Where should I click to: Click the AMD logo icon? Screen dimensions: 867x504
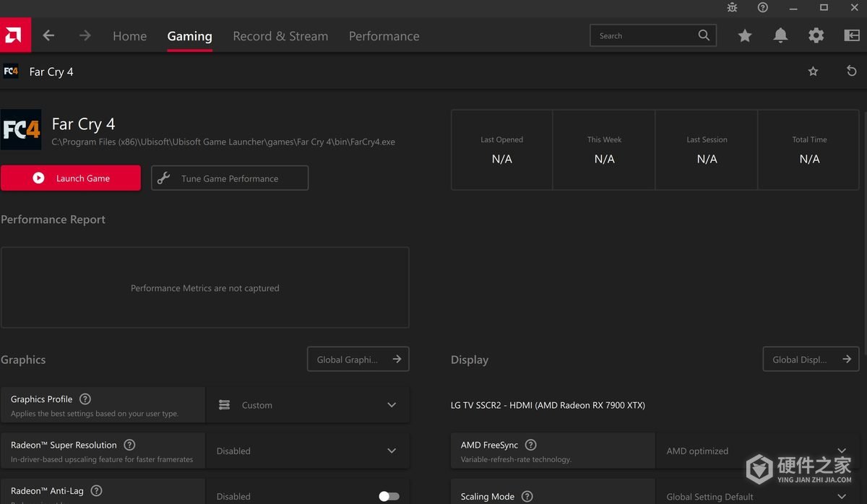15,35
